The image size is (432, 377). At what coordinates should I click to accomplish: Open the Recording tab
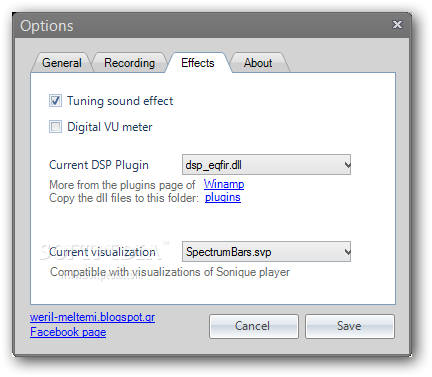pos(129,63)
